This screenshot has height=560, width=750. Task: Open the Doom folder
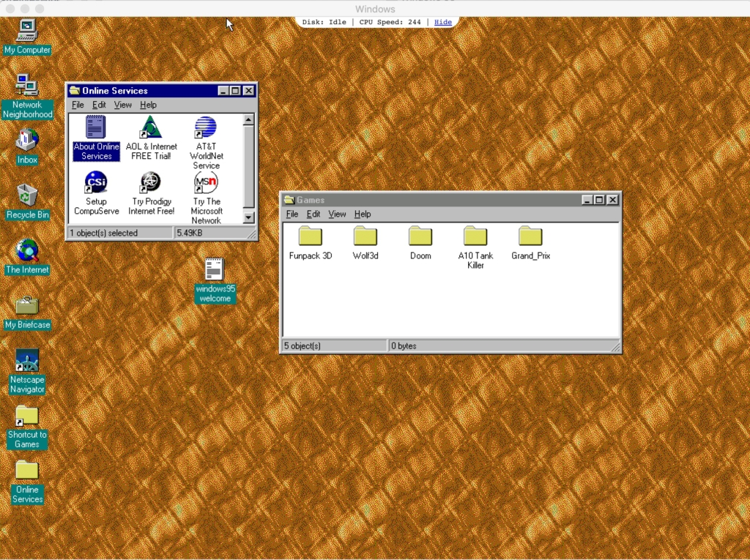[420, 238]
